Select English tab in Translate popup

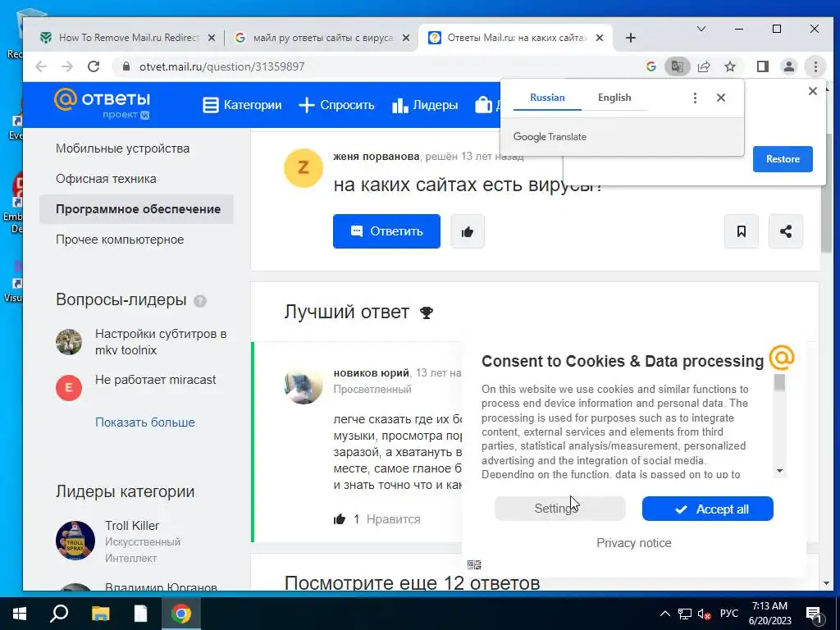[614, 98]
